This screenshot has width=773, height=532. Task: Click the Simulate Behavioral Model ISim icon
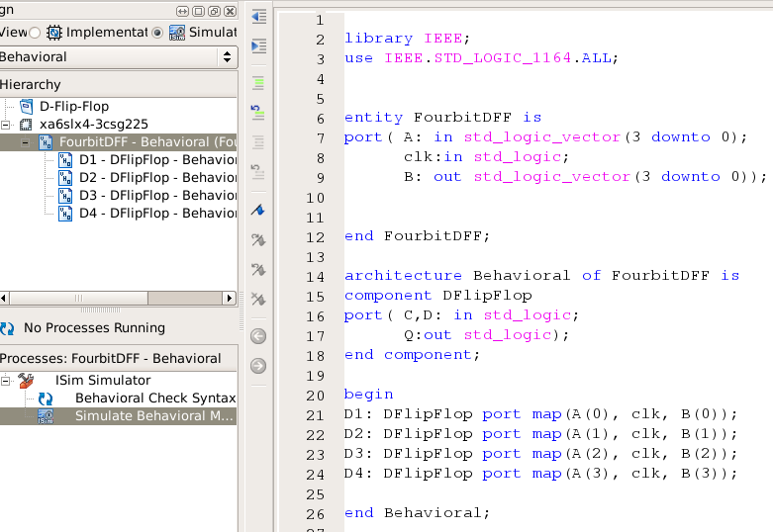tap(46, 416)
